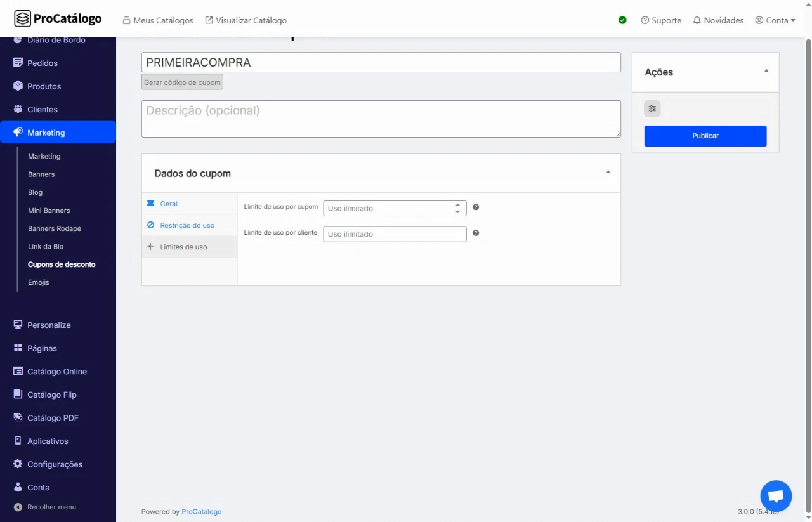The width and height of the screenshot is (812, 522).
Task: Collapse the Dados do cupom panel
Action: tap(608, 173)
